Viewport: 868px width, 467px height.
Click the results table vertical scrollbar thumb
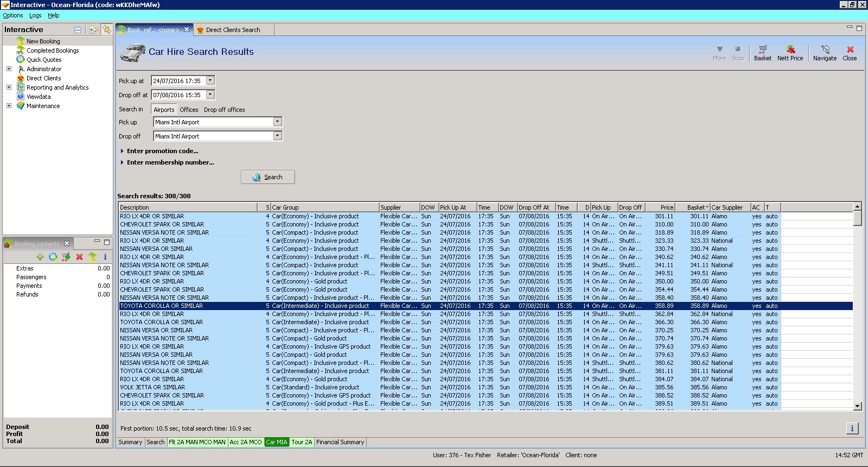pos(857,218)
